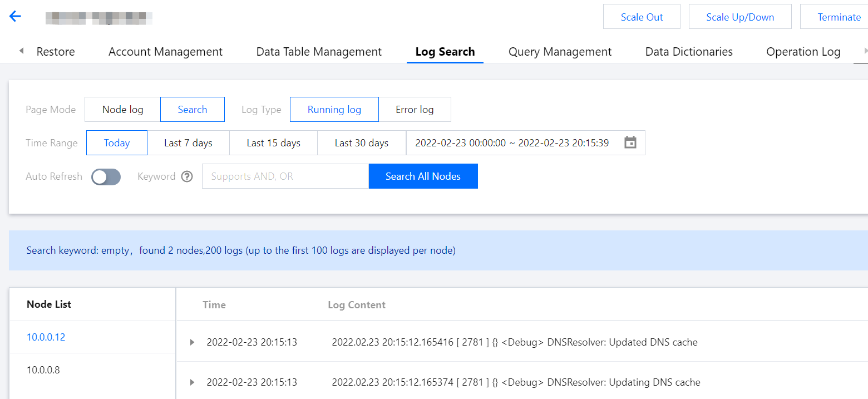This screenshot has width=868, height=399.
Task: Expand the Updated DNS cache log row
Action: (192, 342)
